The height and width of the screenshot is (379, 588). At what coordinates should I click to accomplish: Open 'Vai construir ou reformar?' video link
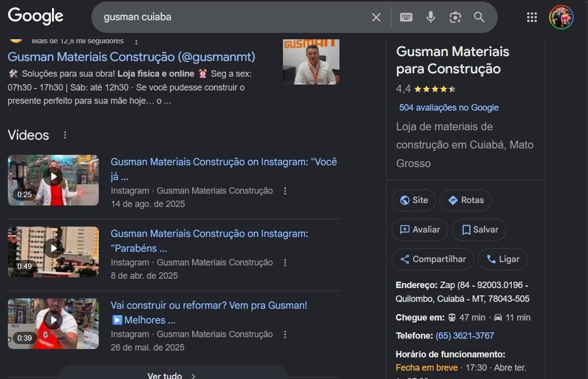point(209,312)
